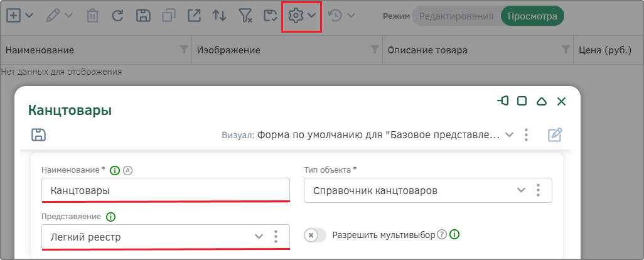Viewport: 644px width, 260px height.
Task: Open the Представление dropdown
Action: click(259, 237)
